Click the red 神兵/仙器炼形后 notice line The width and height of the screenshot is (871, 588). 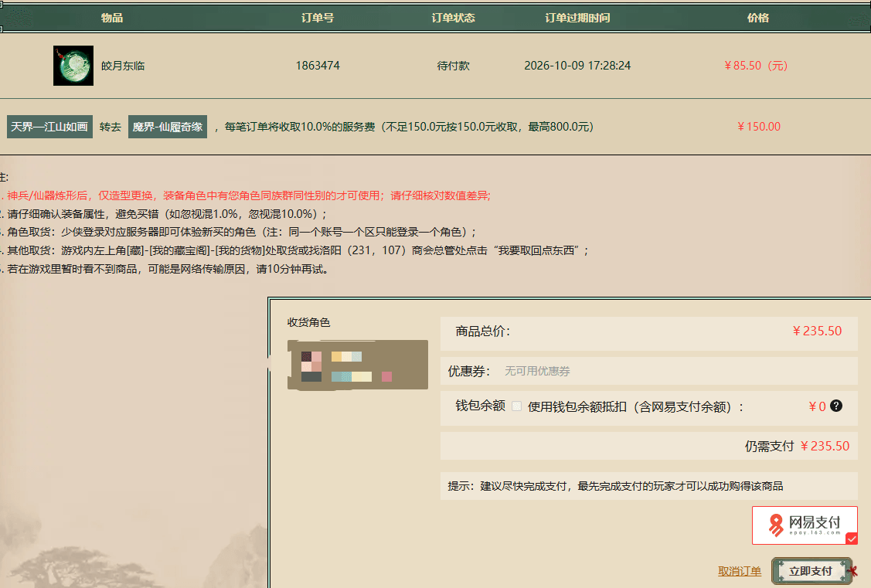coord(246,195)
